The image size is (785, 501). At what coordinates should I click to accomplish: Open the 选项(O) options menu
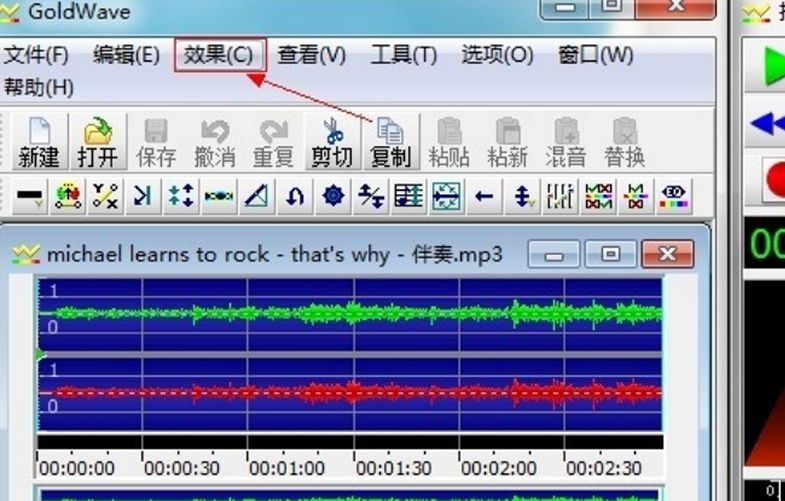(x=497, y=55)
